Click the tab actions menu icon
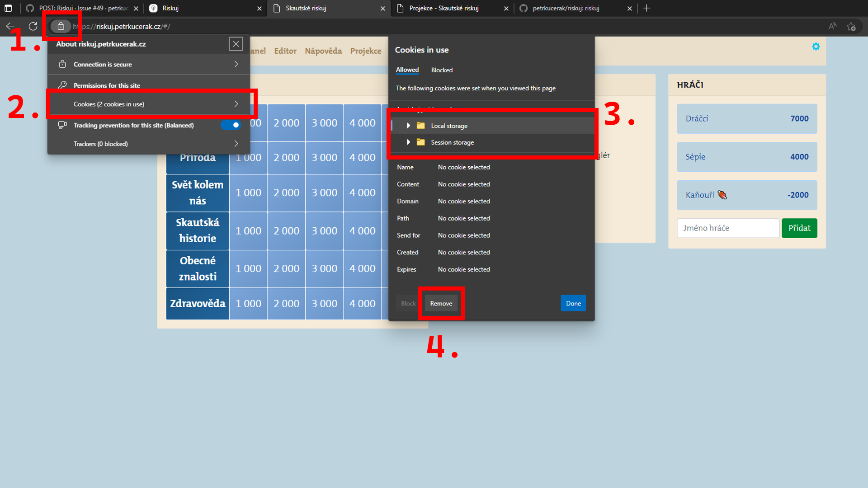 [8, 8]
